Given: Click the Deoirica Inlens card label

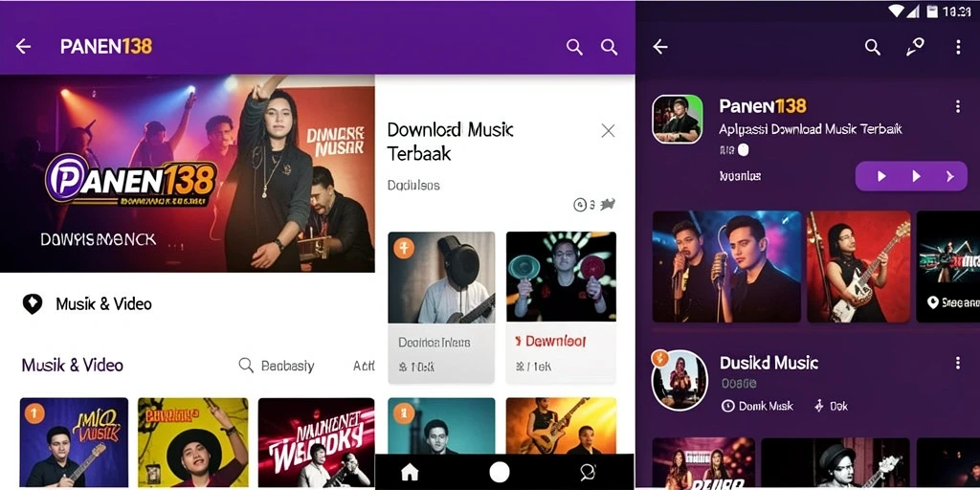Looking at the screenshot, I should click(434, 343).
